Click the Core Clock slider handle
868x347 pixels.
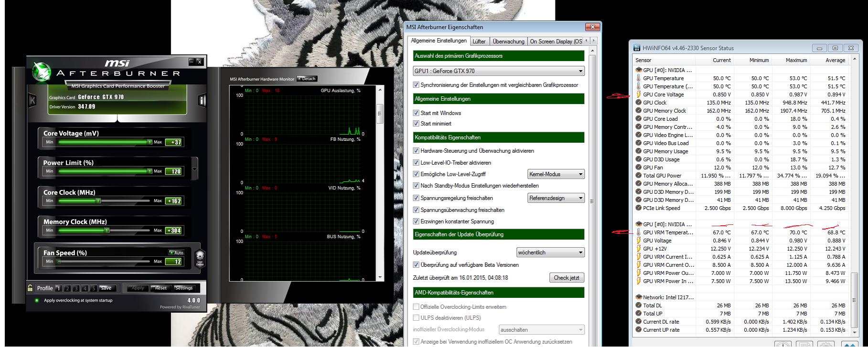98,200
